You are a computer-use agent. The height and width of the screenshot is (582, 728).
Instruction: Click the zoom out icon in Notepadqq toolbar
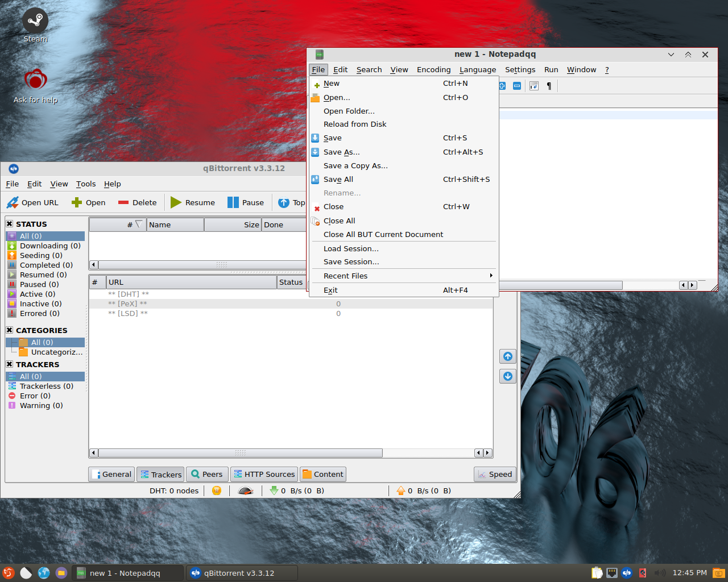coord(517,86)
